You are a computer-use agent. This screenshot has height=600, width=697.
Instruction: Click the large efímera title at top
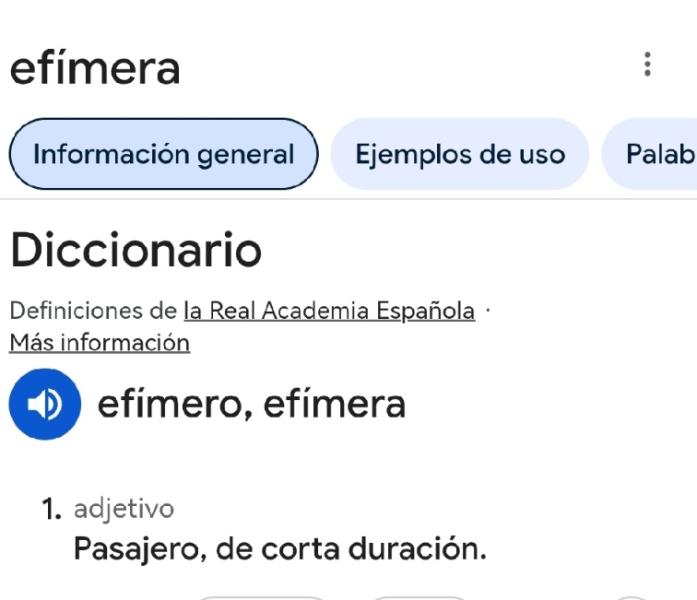pyautogui.click(x=95, y=68)
